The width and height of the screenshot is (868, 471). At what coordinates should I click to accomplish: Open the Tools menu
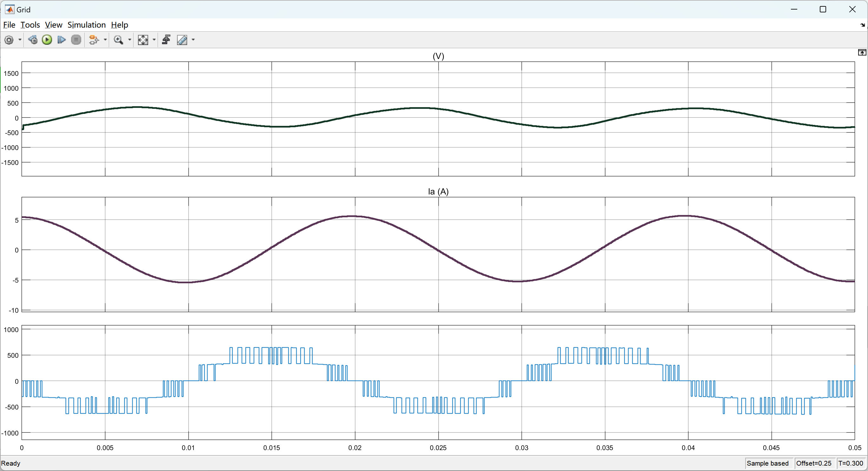coord(30,25)
